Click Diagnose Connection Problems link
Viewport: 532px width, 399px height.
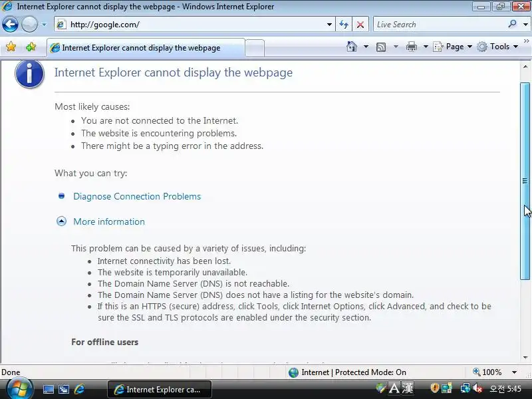click(137, 196)
